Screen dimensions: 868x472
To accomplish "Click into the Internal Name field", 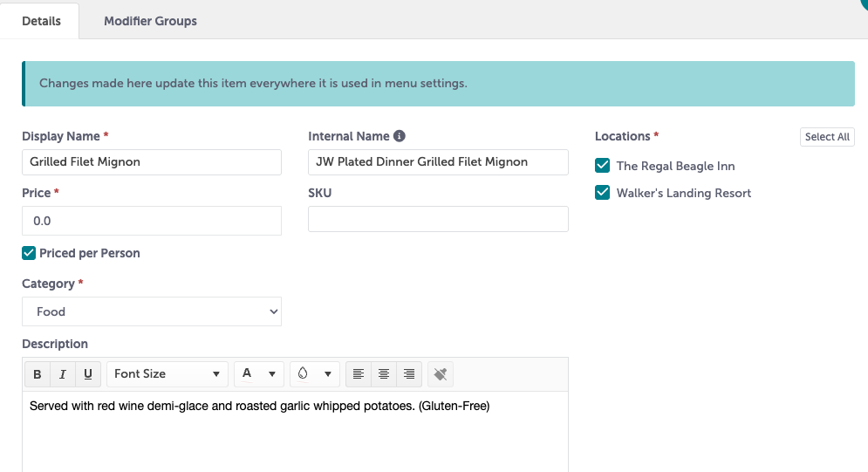I will pos(438,162).
